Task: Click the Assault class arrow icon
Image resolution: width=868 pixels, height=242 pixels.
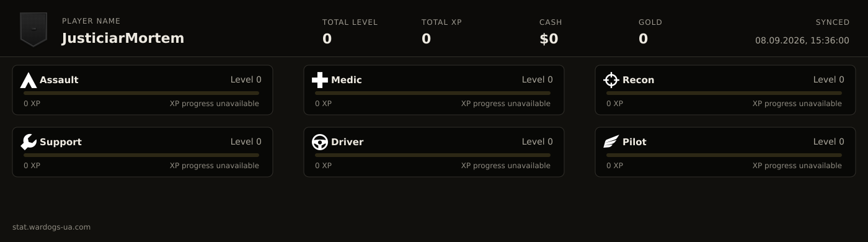Action: (29, 80)
